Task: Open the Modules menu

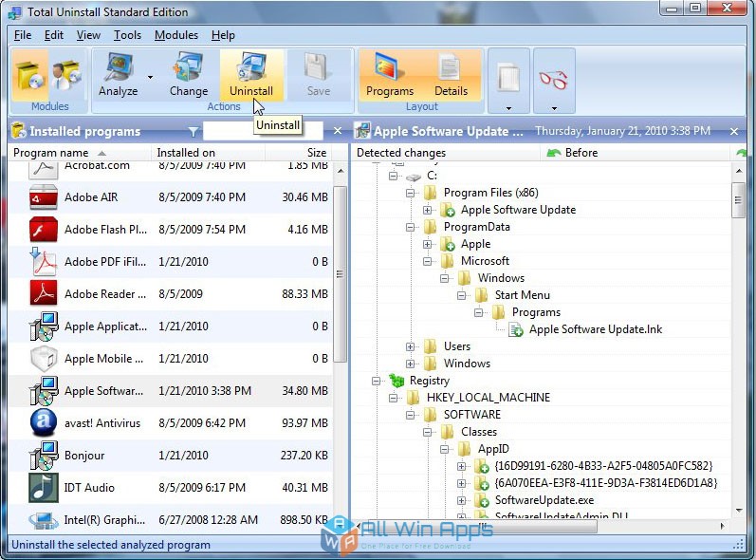Action: tap(176, 35)
